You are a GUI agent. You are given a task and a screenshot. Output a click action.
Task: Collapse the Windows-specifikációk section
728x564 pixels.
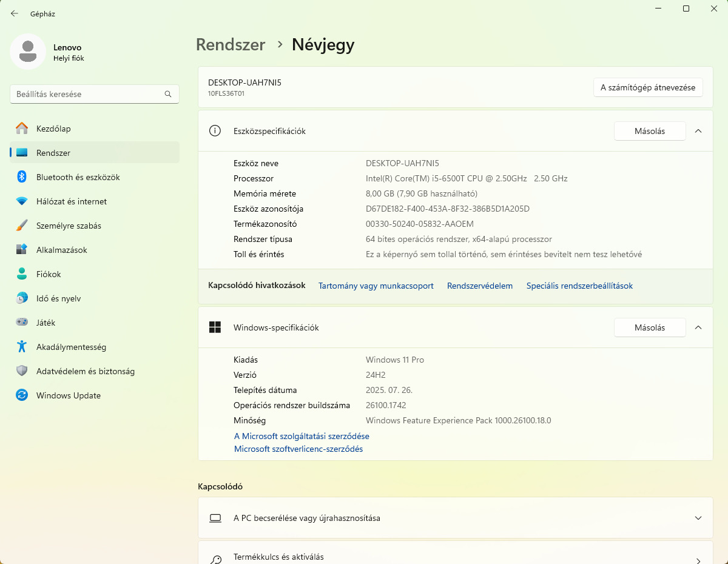(698, 327)
